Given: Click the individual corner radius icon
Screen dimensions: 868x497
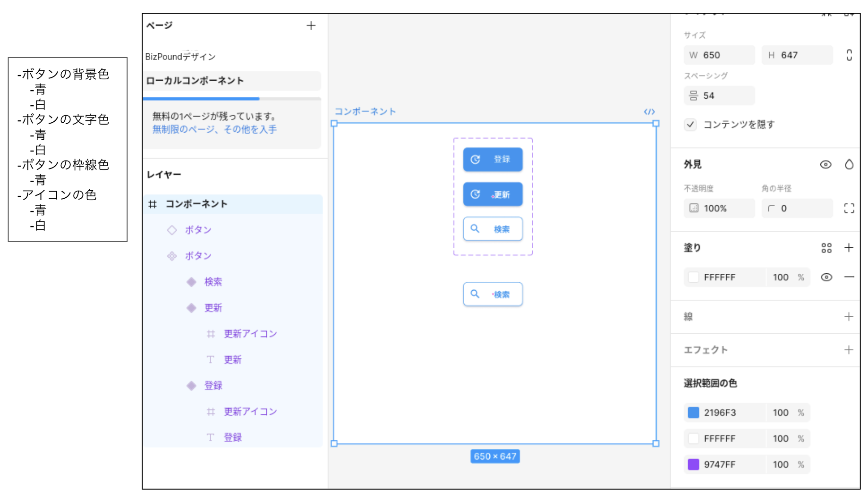Looking at the screenshot, I should tap(849, 208).
